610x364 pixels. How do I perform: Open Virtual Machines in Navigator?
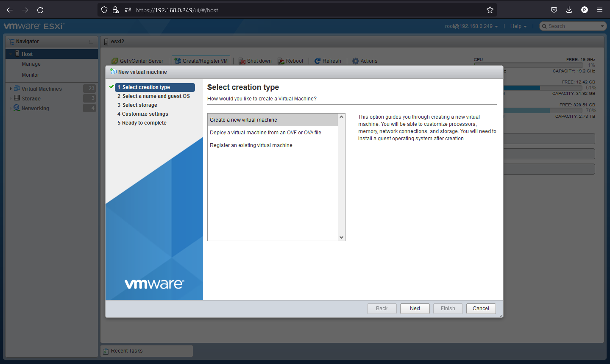42,89
